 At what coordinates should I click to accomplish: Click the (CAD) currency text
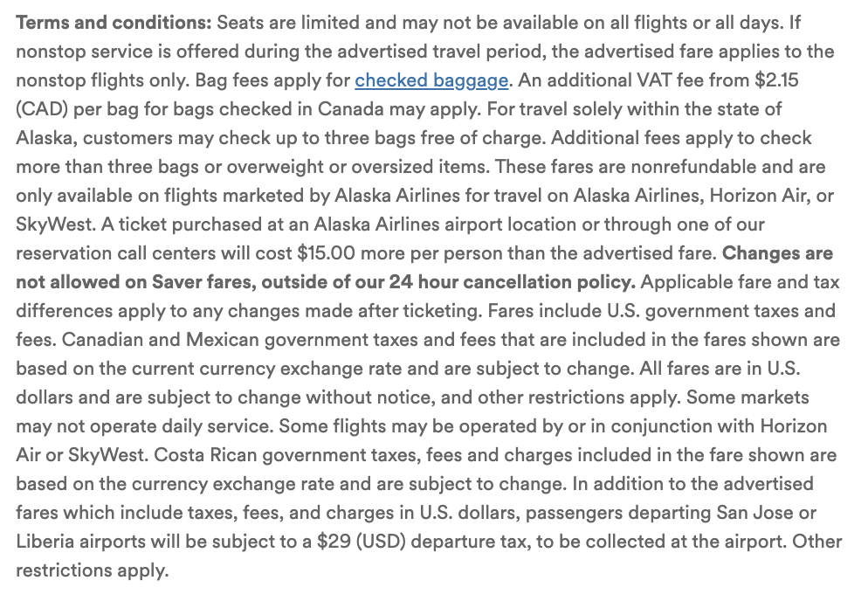(x=42, y=109)
